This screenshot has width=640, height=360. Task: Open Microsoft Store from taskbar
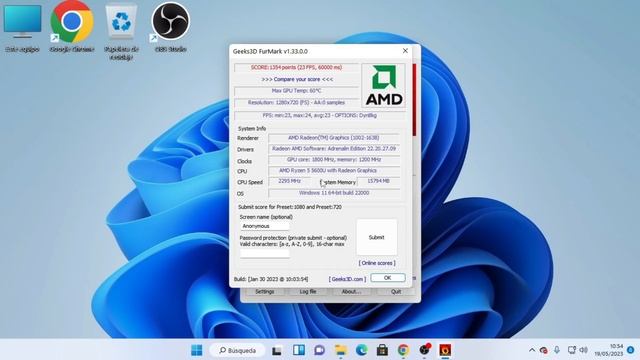click(382, 350)
